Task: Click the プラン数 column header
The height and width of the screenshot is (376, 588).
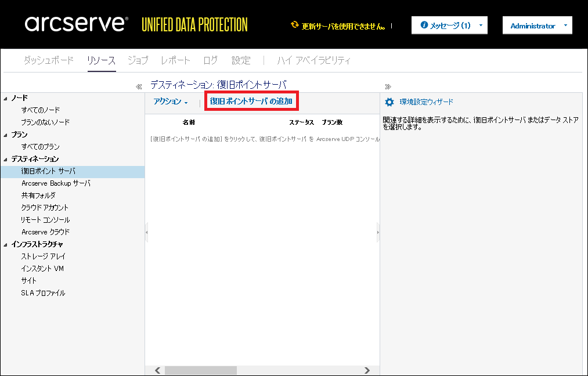Action: (332, 122)
